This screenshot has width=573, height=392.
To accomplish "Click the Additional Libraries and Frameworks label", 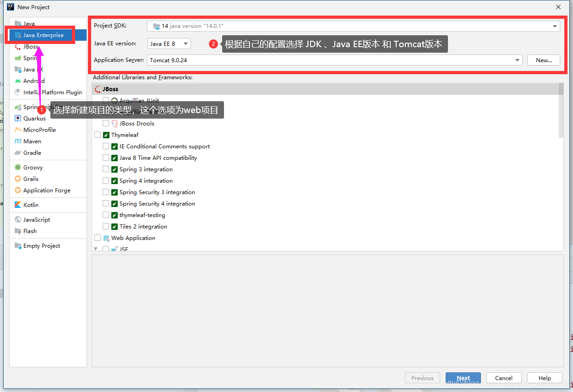I will coord(142,77).
